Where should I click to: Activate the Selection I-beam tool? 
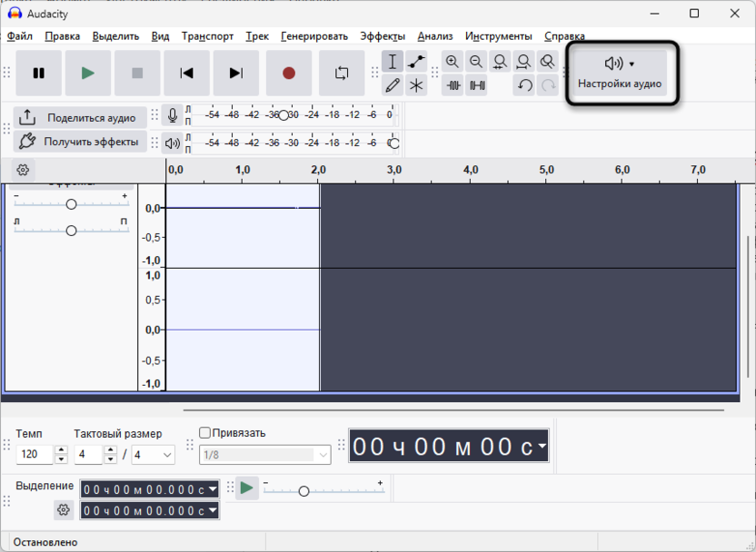point(393,62)
